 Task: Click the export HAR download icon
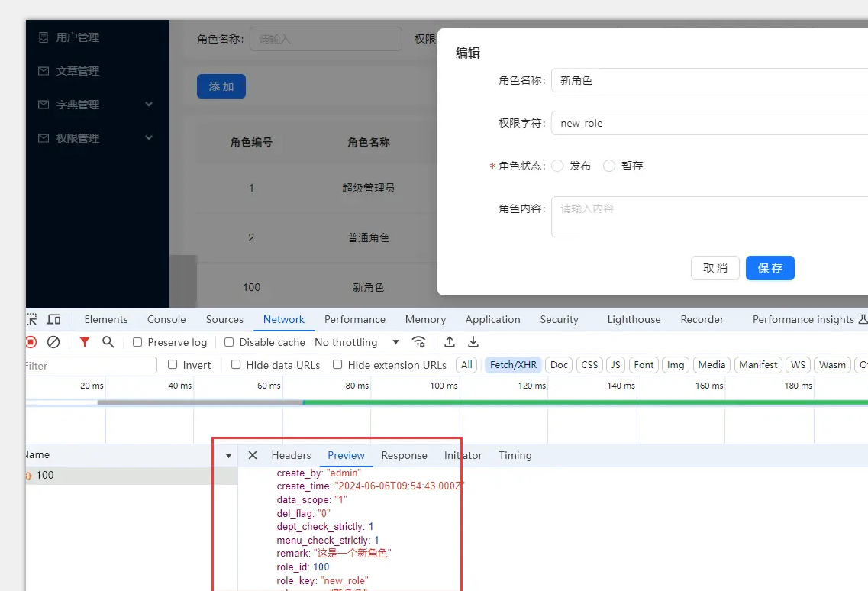click(x=473, y=342)
